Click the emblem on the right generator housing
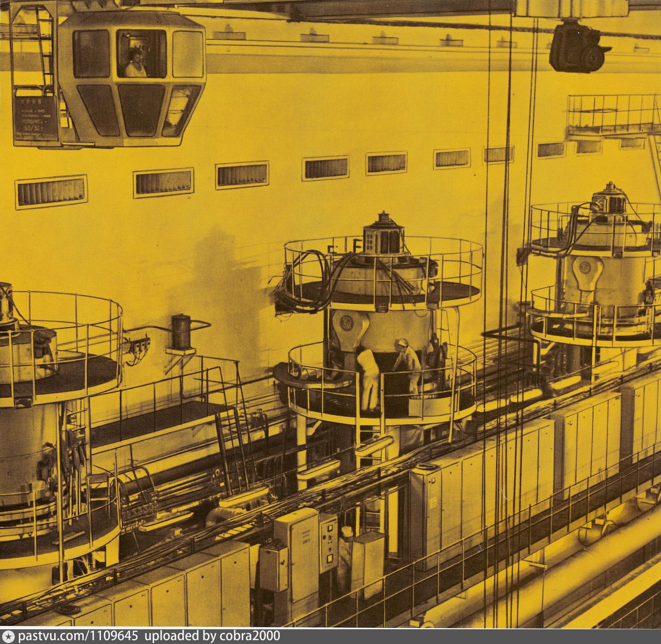The width and height of the screenshot is (661, 644). pos(585,268)
